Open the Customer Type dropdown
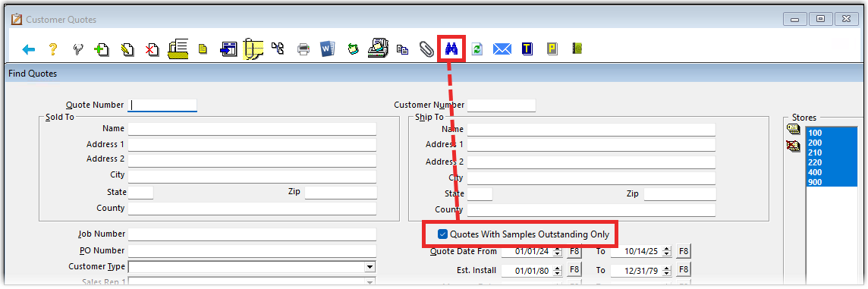The image size is (868, 289). coord(370,267)
